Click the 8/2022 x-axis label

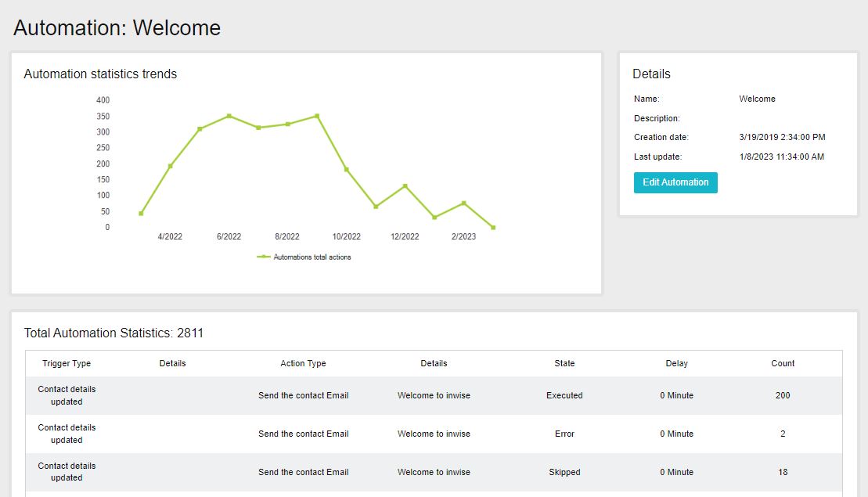(287, 236)
